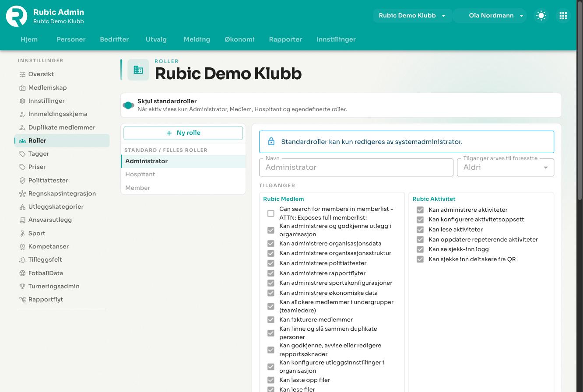Open 'Tilganger arves til foresatte' dropdown
The width and height of the screenshot is (583, 392).
(x=506, y=168)
